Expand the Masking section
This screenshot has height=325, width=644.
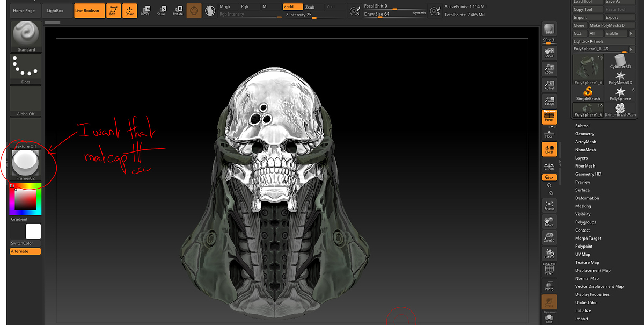pos(583,206)
